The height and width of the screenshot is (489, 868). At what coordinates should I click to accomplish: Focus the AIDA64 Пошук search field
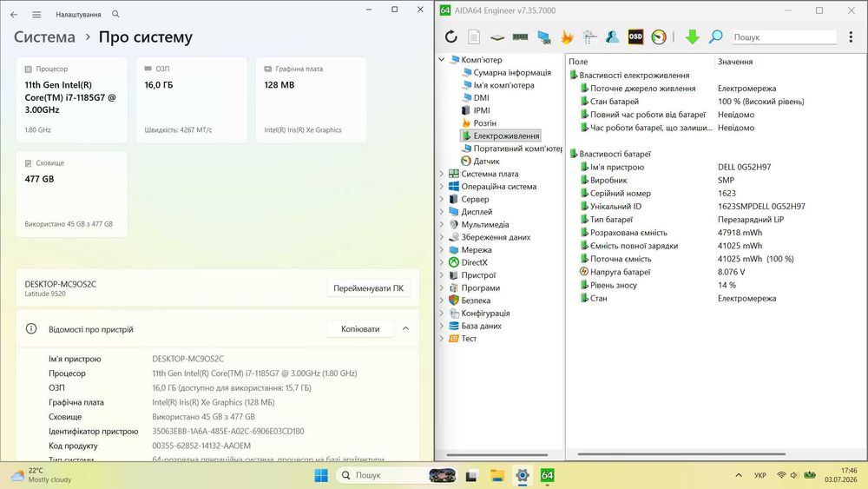(785, 37)
